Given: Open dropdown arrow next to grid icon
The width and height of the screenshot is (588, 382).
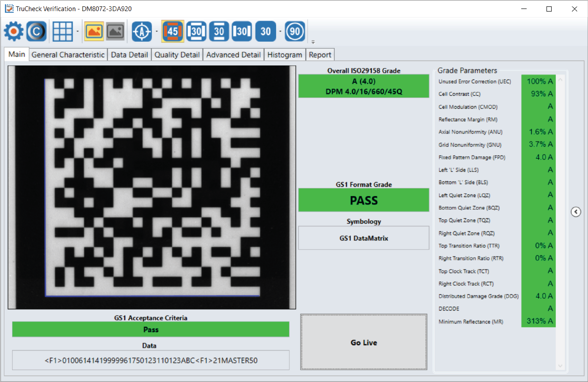Looking at the screenshot, I should coord(78,31).
